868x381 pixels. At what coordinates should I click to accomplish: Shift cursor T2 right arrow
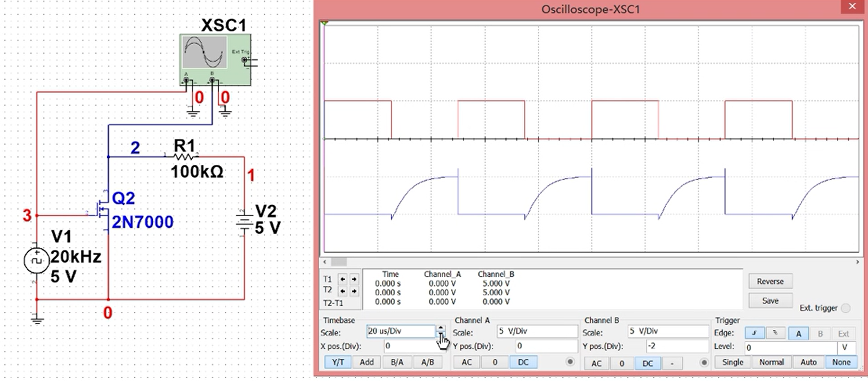(354, 291)
